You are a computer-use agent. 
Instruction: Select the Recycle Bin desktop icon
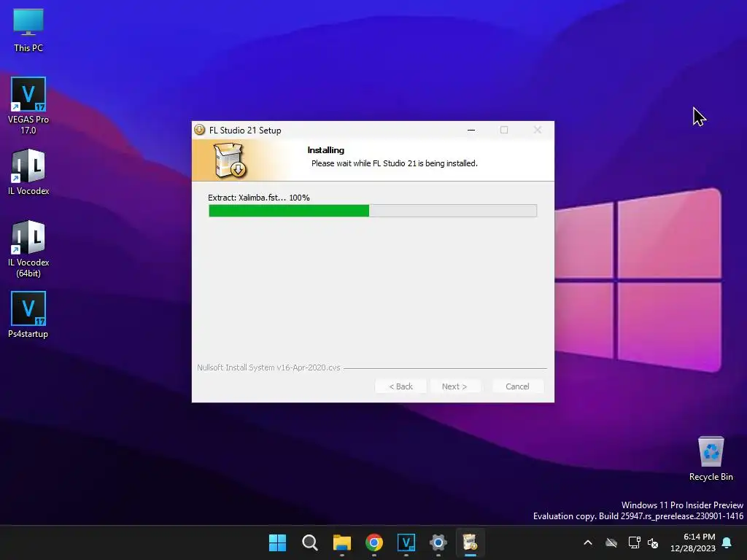(x=711, y=459)
